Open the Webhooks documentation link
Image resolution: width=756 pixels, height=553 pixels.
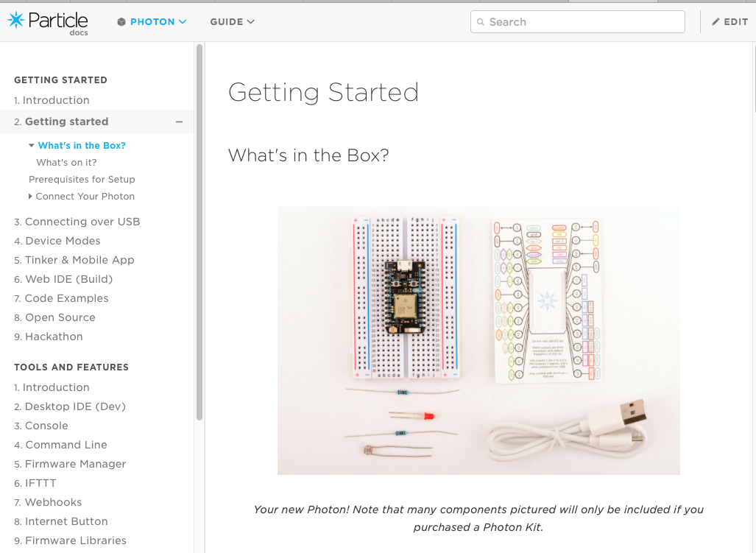coord(48,502)
